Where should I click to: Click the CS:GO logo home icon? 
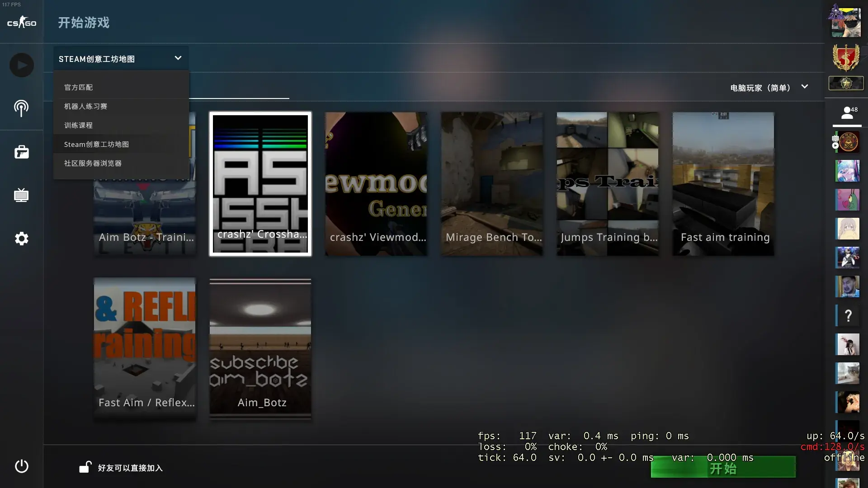pyautogui.click(x=21, y=22)
